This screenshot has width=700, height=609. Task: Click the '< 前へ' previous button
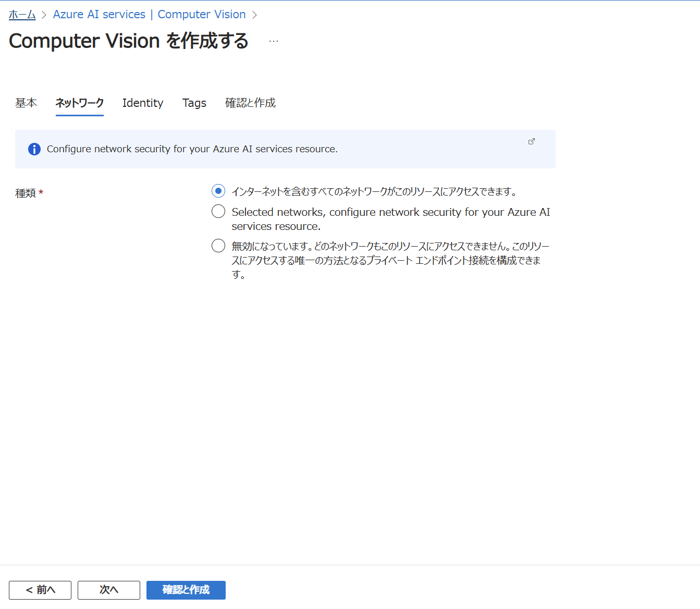coord(40,590)
